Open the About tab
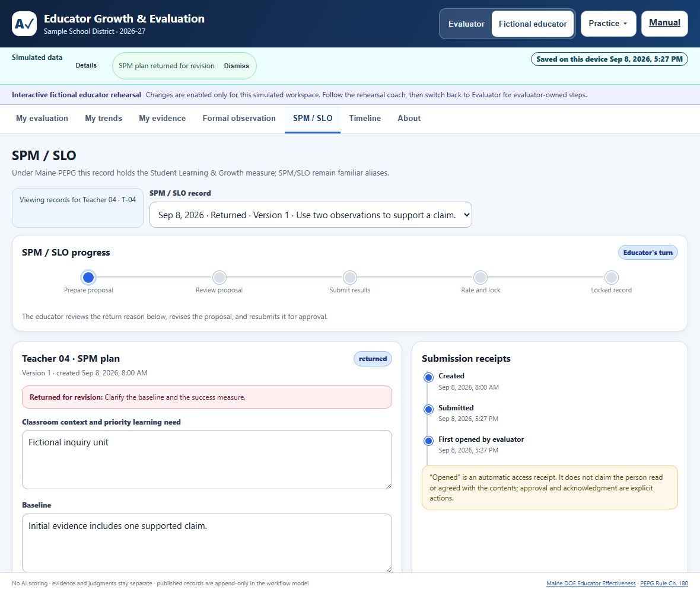Viewport: 700px width, 593px height. pos(409,118)
